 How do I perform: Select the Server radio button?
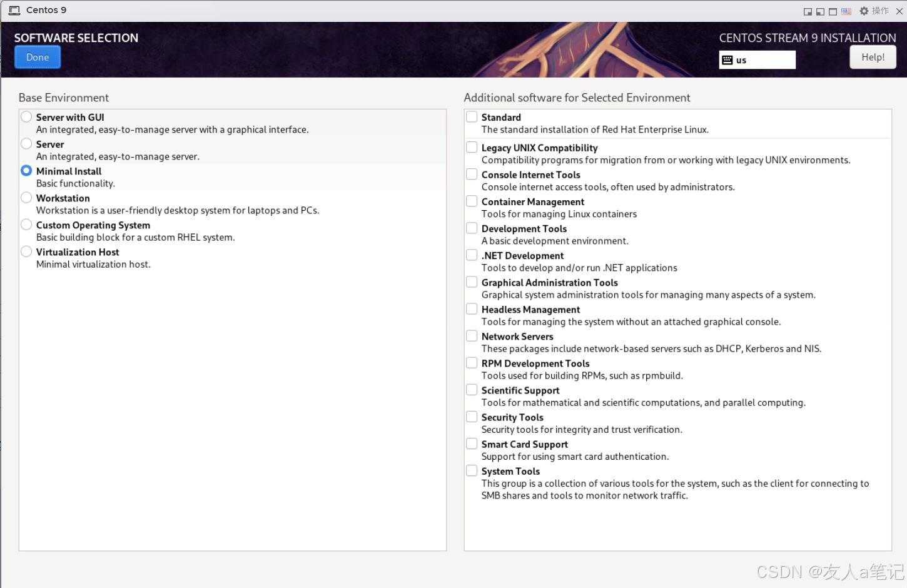click(26, 144)
